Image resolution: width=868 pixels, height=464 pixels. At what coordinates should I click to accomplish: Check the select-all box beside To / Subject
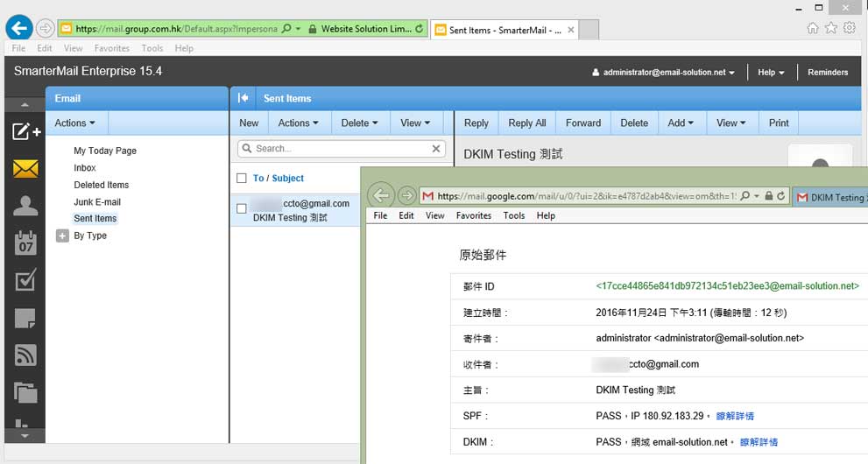[x=242, y=178]
